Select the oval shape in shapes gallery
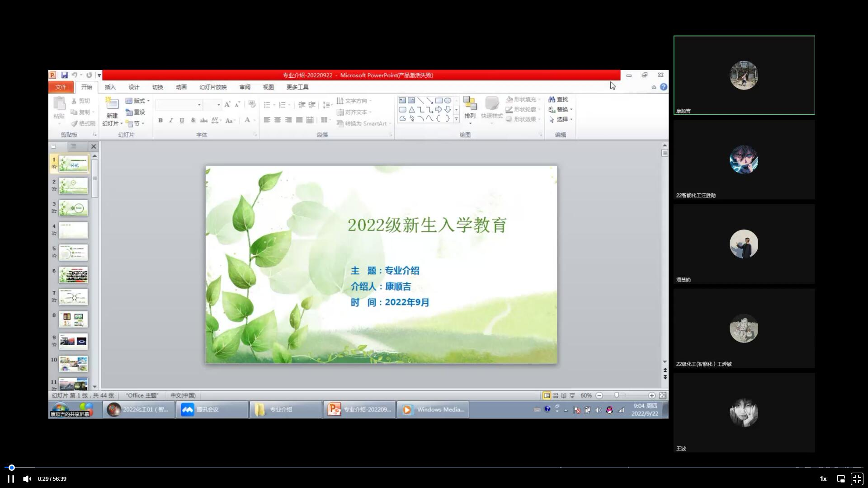 [448, 100]
